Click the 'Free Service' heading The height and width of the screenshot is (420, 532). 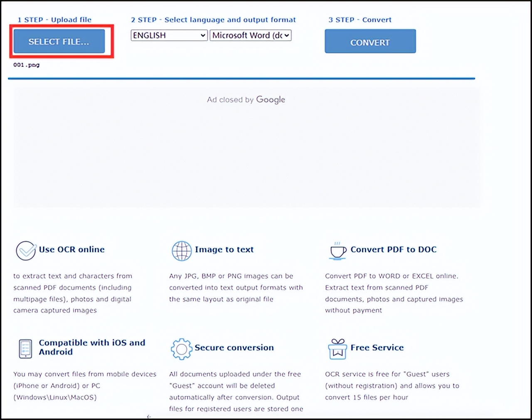click(x=377, y=348)
